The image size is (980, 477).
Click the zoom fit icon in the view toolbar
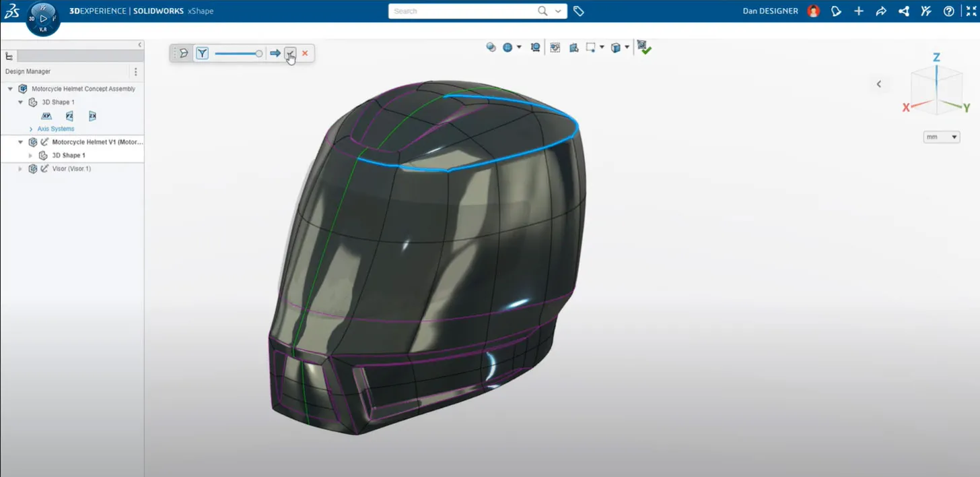(x=534, y=47)
